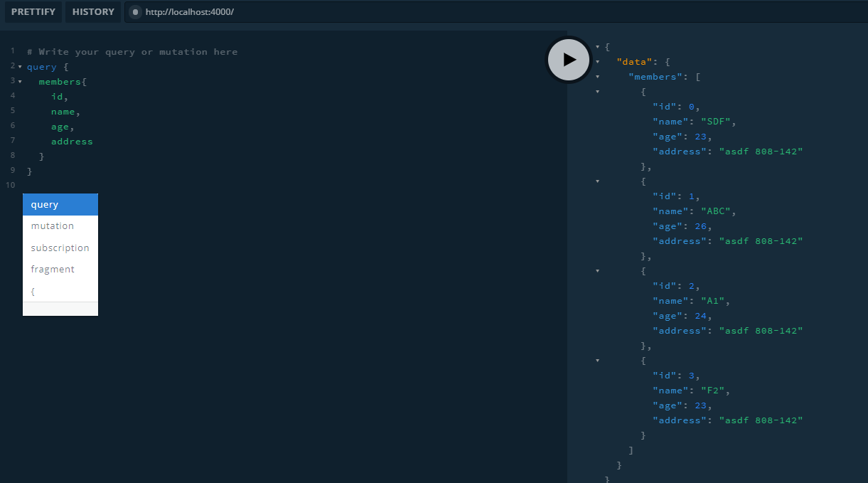Click the "members" key in the response
Image resolution: width=868 pixels, height=483 pixels.
tap(653, 77)
